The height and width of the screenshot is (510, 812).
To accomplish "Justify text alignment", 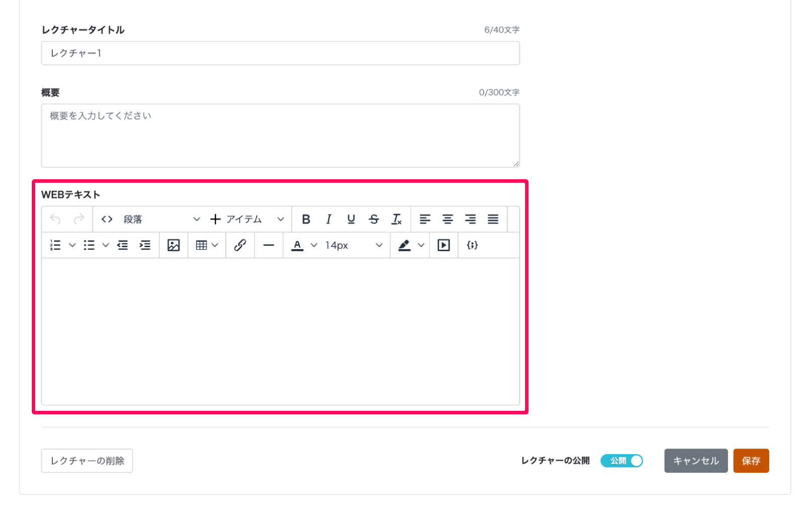I will coord(493,219).
